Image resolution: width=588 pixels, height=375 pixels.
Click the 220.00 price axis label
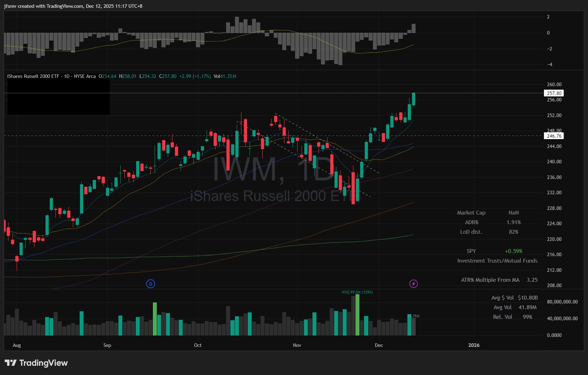(554, 239)
